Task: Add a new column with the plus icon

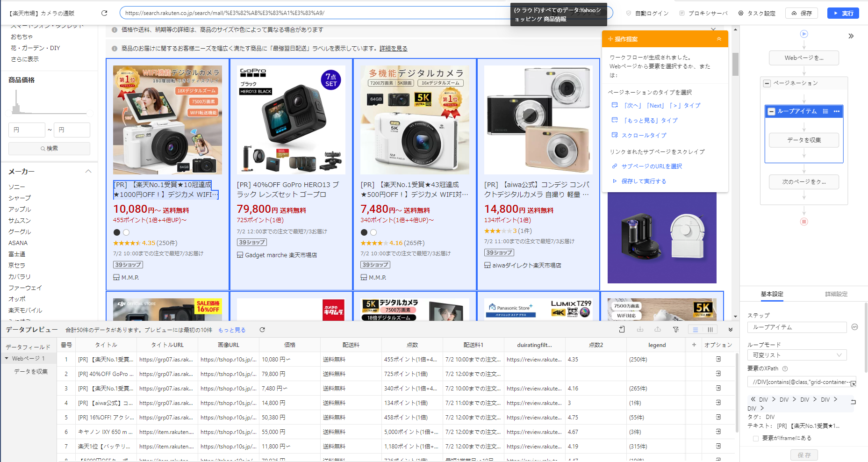Action: pos(694,345)
